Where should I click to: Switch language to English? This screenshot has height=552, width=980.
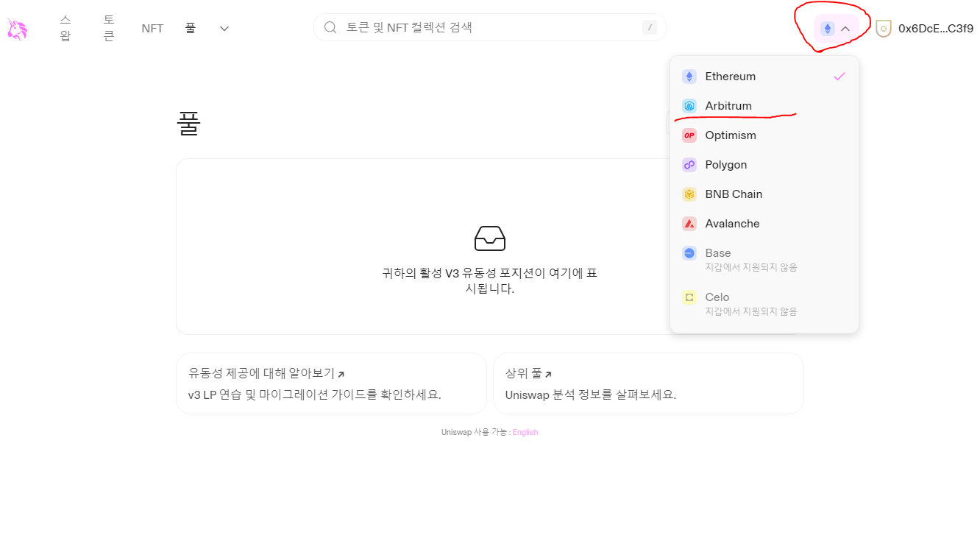(525, 433)
